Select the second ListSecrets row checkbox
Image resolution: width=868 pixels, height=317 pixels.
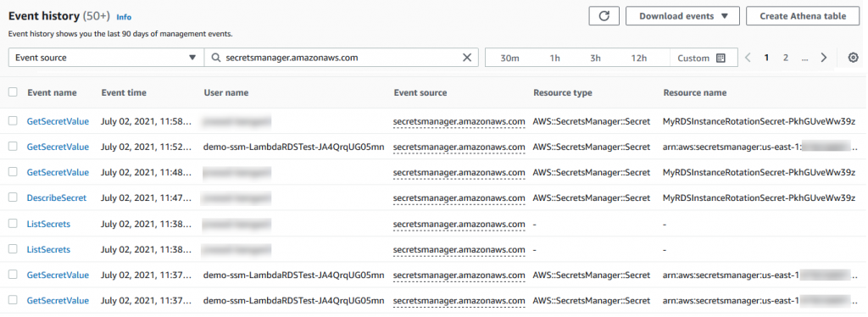point(13,249)
